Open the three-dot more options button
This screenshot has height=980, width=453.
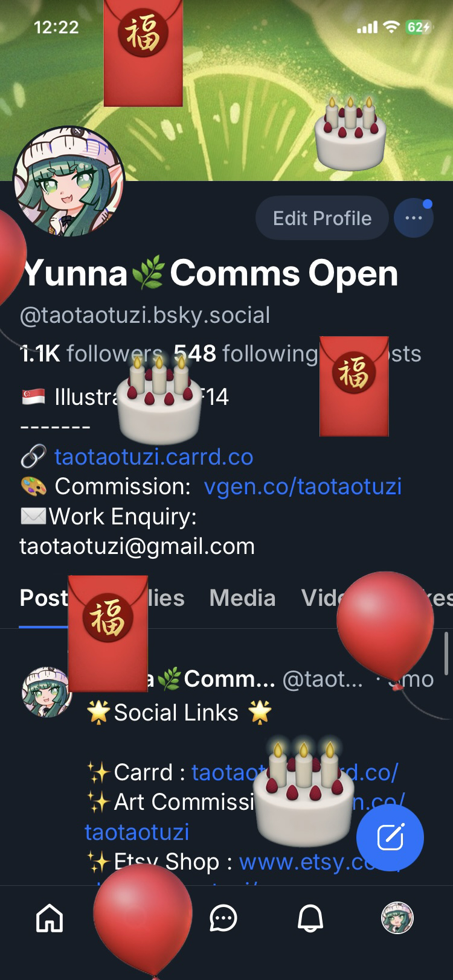coord(414,218)
